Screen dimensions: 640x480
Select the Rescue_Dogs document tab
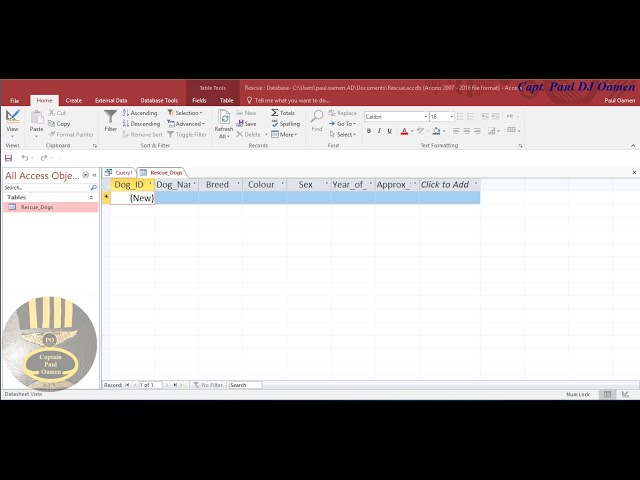162,173
